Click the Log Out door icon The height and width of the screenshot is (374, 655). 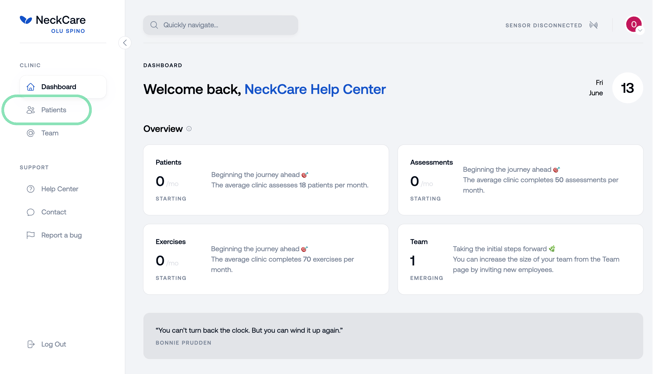click(30, 344)
